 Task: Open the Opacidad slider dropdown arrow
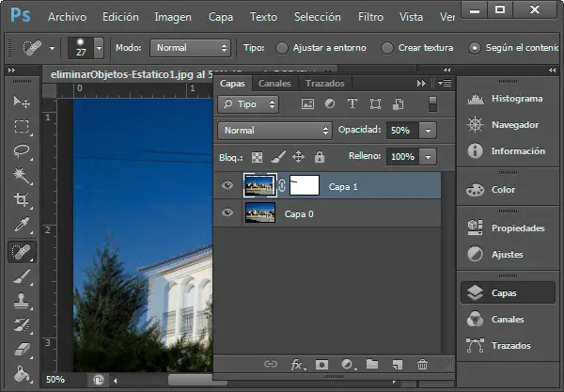pyautogui.click(x=429, y=131)
